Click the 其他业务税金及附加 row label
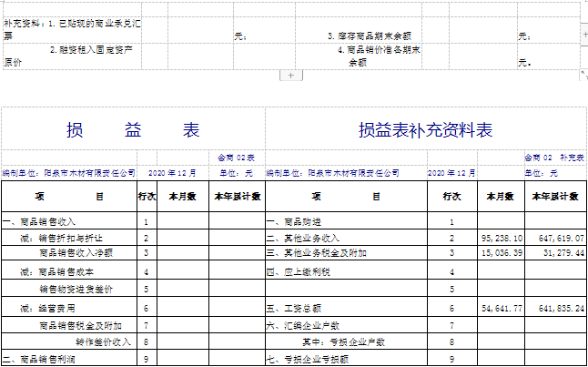 [x=315, y=253]
